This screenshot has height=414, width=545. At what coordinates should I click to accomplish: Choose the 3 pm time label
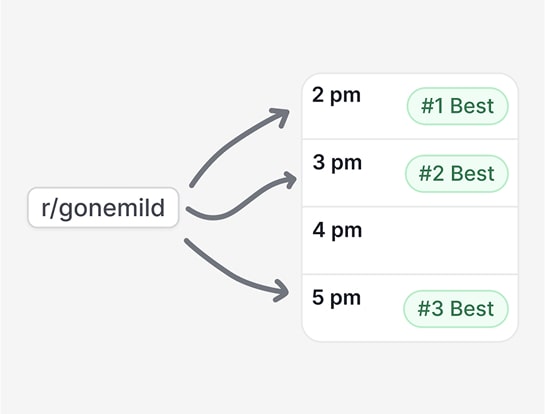tap(337, 163)
